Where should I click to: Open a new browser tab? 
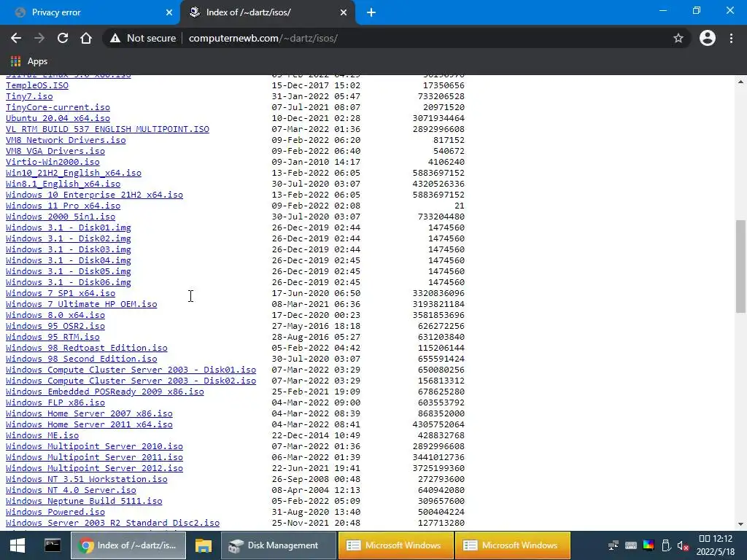[x=371, y=12]
